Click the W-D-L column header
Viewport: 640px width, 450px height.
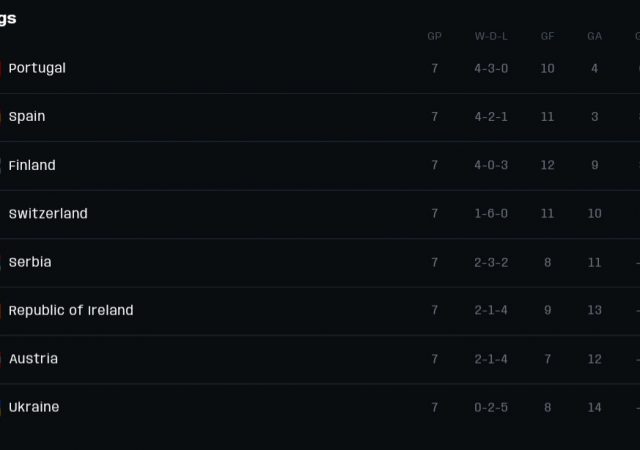pyautogui.click(x=491, y=36)
